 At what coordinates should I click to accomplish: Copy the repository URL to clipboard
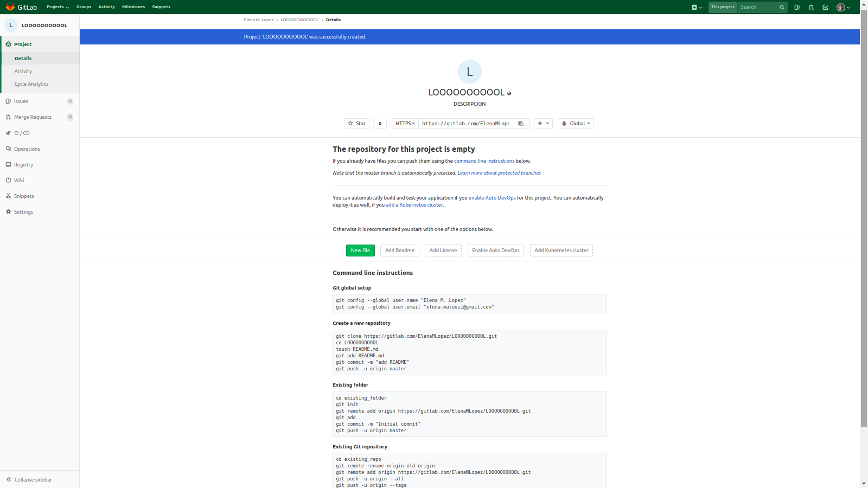tap(521, 124)
